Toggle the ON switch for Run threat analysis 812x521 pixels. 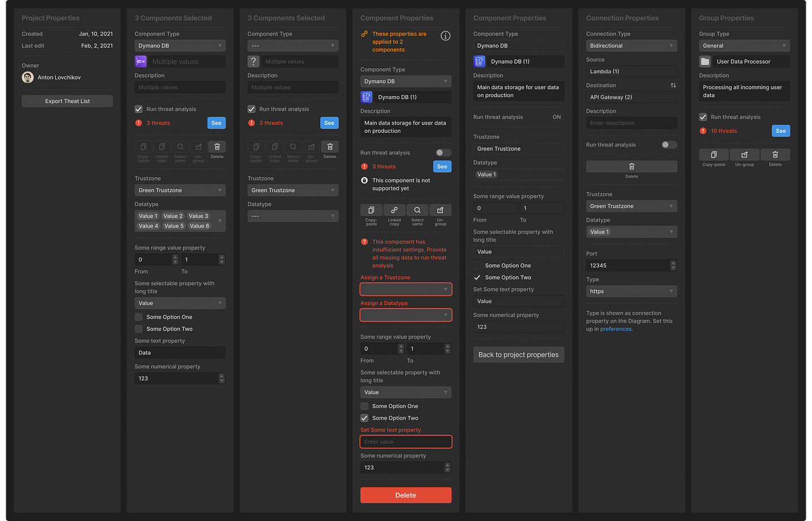[x=557, y=117]
